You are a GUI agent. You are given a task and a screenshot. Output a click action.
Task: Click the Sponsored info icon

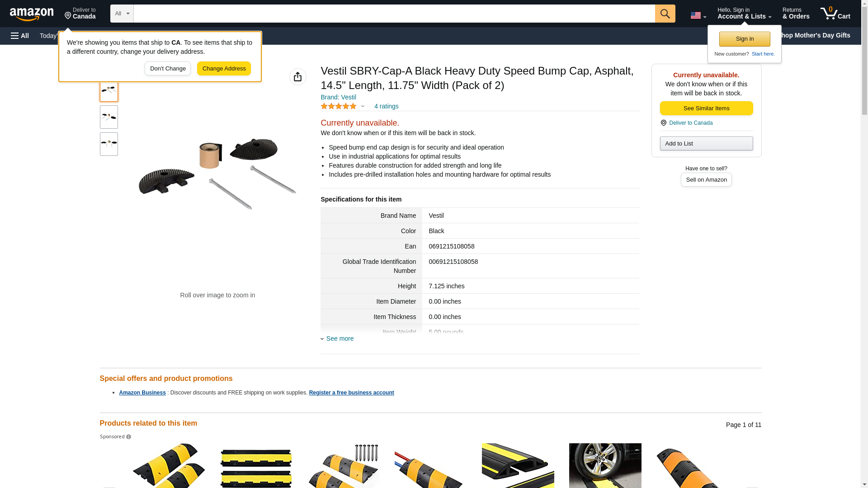(x=129, y=437)
